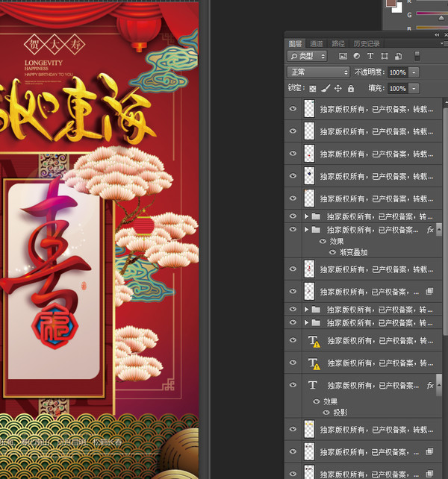Collapse effects list of the fx text layer
The height and width of the screenshot is (479, 448).
[x=439, y=385]
